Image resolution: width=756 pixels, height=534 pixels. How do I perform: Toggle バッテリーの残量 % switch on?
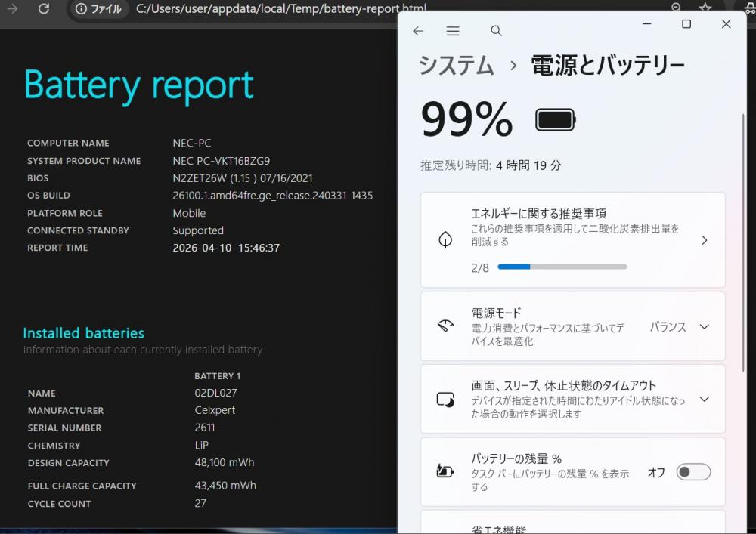tap(693, 472)
